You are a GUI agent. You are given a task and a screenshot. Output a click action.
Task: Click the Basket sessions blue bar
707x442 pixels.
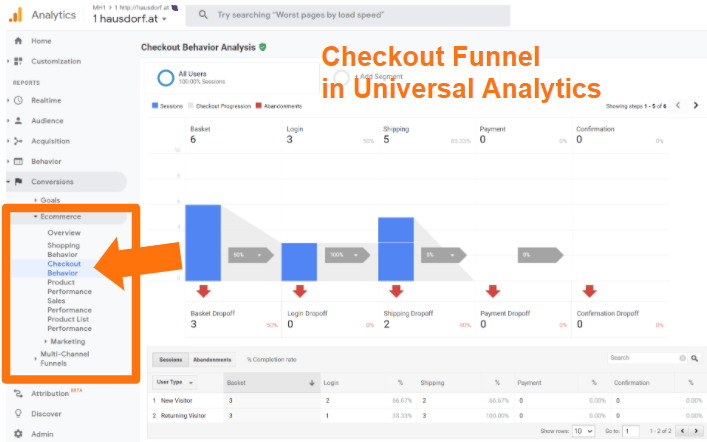[203, 243]
